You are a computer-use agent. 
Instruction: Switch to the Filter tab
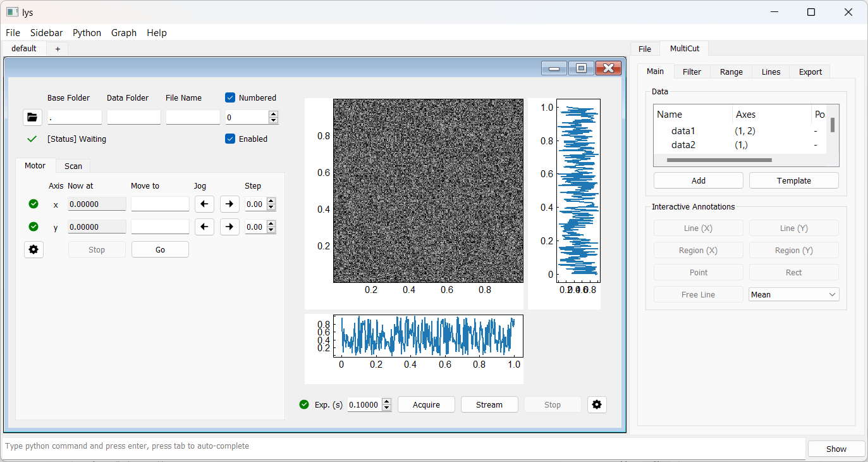(x=692, y=72)
